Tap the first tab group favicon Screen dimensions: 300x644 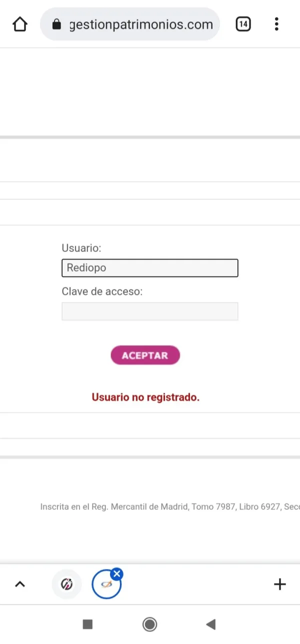[66, 584]
